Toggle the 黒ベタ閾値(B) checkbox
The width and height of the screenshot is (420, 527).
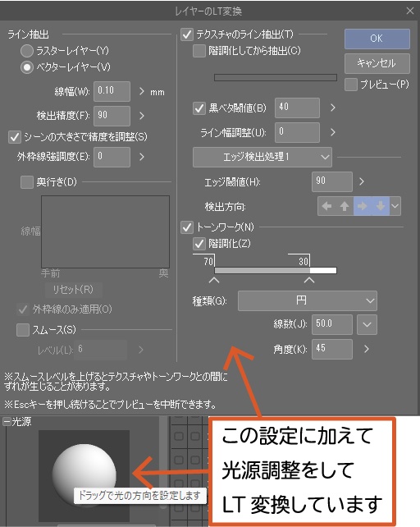tap(199, 108)
